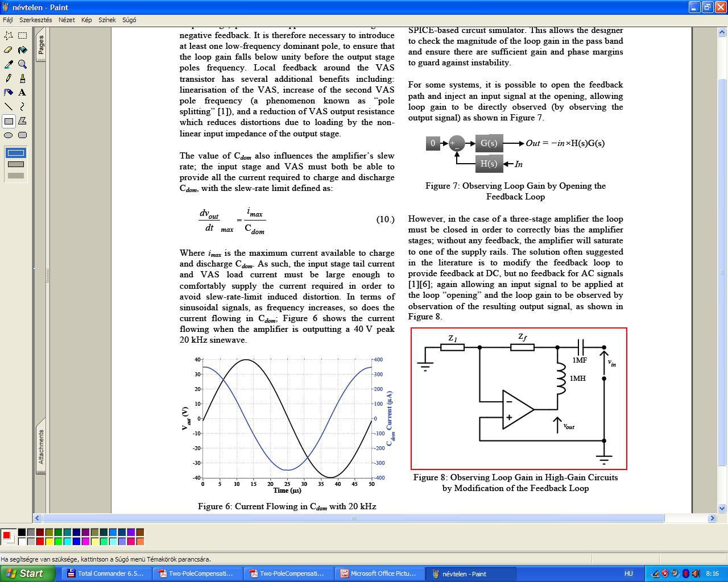Open the Nézet menu
Viewport: 728px width, 582px height.
click(x=67, y=20)
